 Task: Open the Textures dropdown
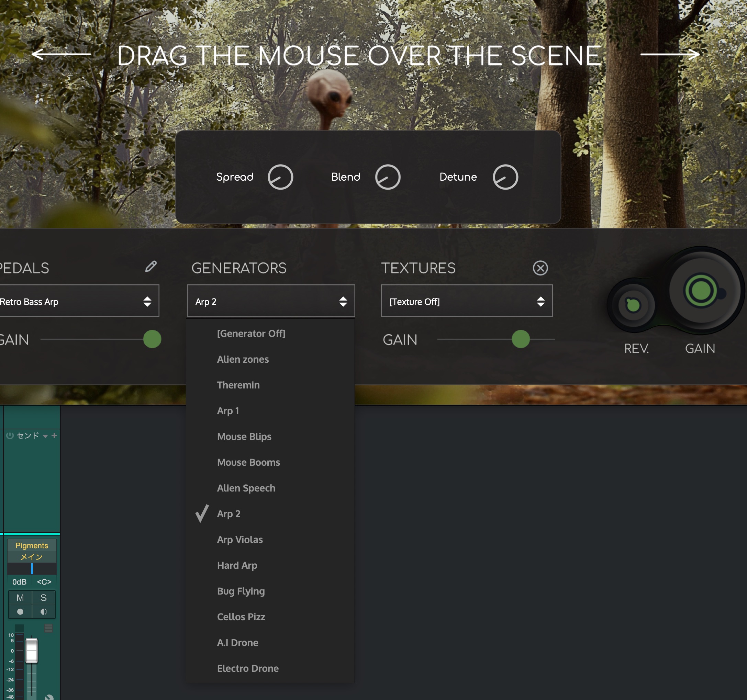click(466, 301)
